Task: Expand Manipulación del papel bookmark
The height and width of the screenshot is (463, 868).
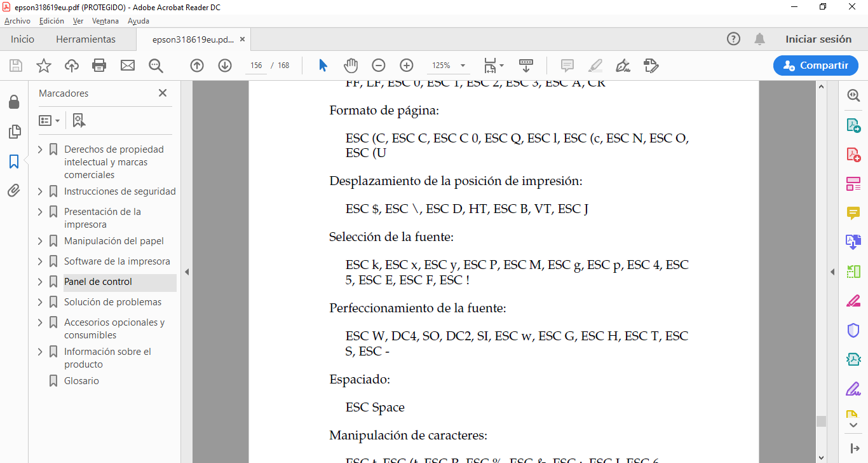Action: [41, 241]
